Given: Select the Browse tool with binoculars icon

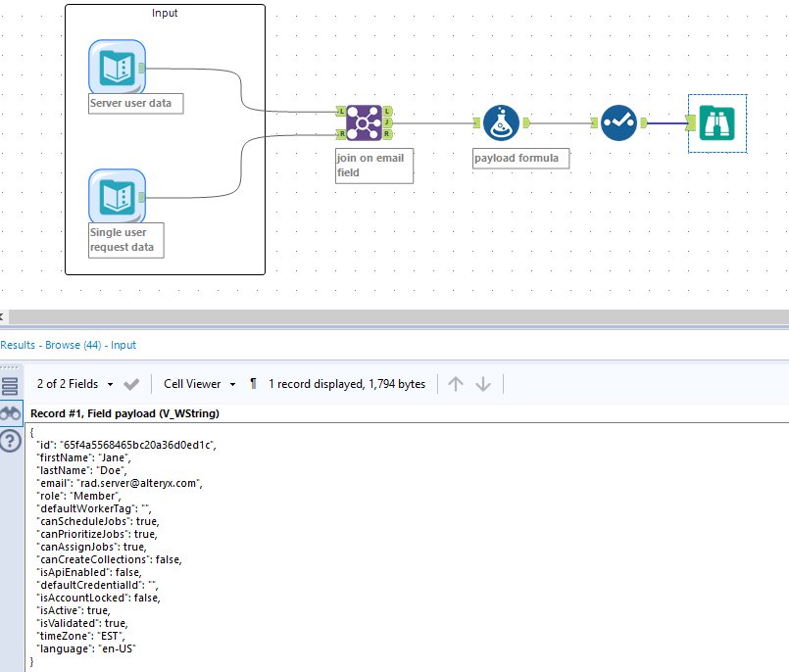Looking at the screenshot, I should pos(716,122).
